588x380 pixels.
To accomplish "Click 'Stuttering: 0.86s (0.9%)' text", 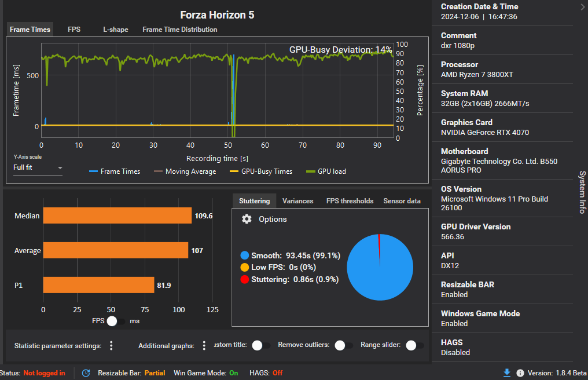I will point(295,279).
